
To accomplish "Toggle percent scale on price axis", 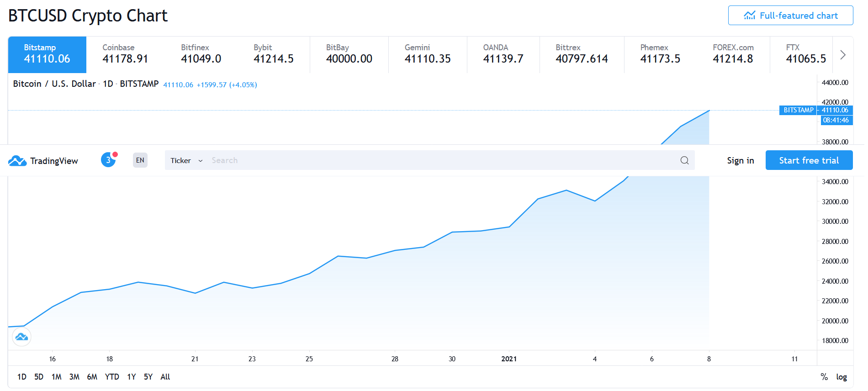I will (824, 377).
